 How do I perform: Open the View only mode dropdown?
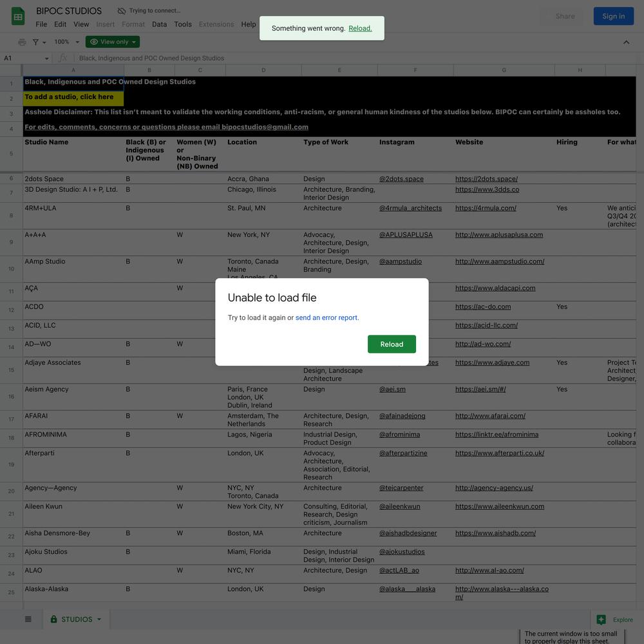[x=113, y=42]
